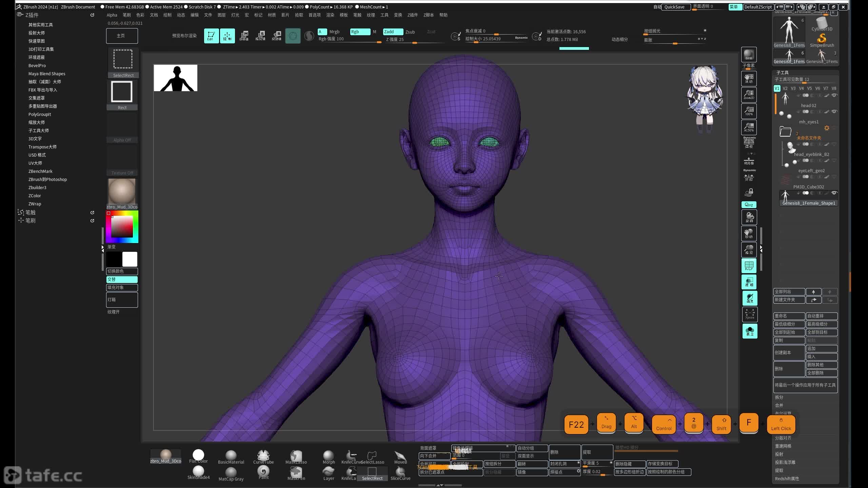Image resolution: width=868 pixels, height=488 pixels.
Task: Choose the Morph brush
Action: (x=329, y=457)
